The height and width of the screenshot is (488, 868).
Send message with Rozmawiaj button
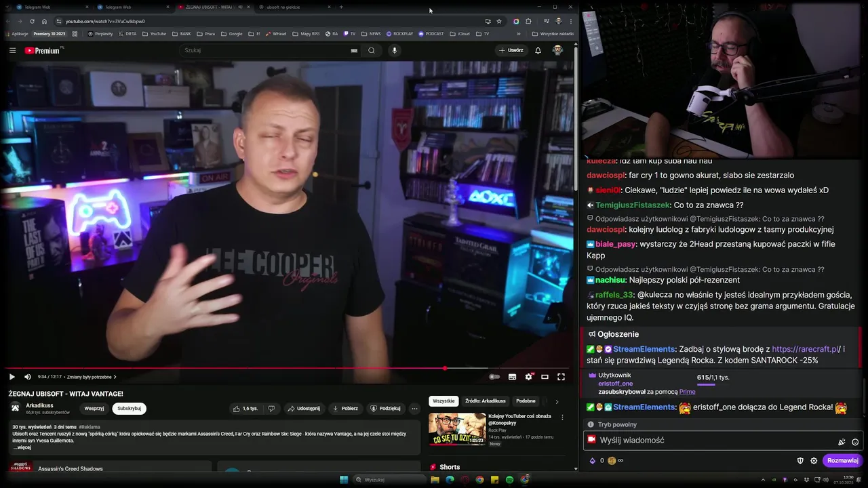click(x=843, y=461)
